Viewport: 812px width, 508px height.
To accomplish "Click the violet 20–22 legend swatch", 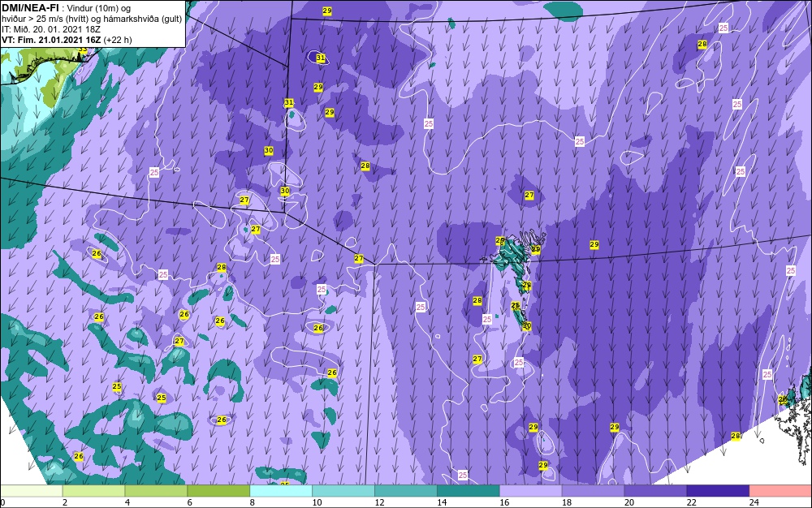I will coord(655,491).
